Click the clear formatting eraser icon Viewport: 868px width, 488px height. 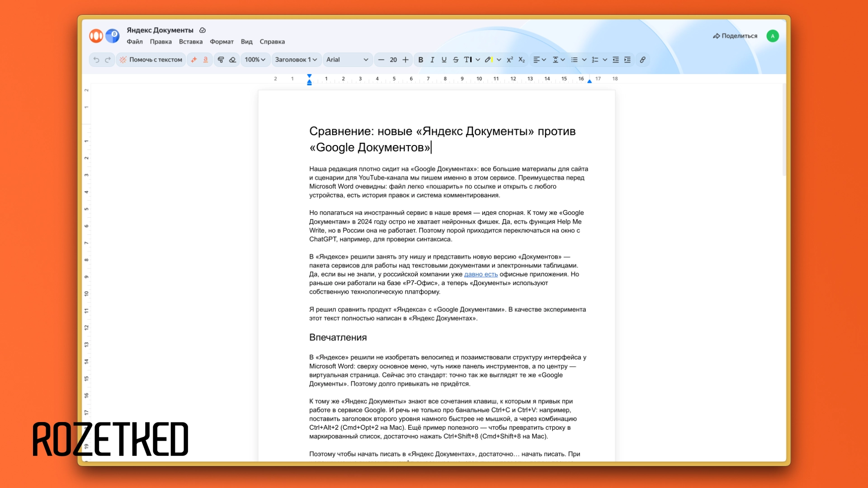click(x=232, y=60)
